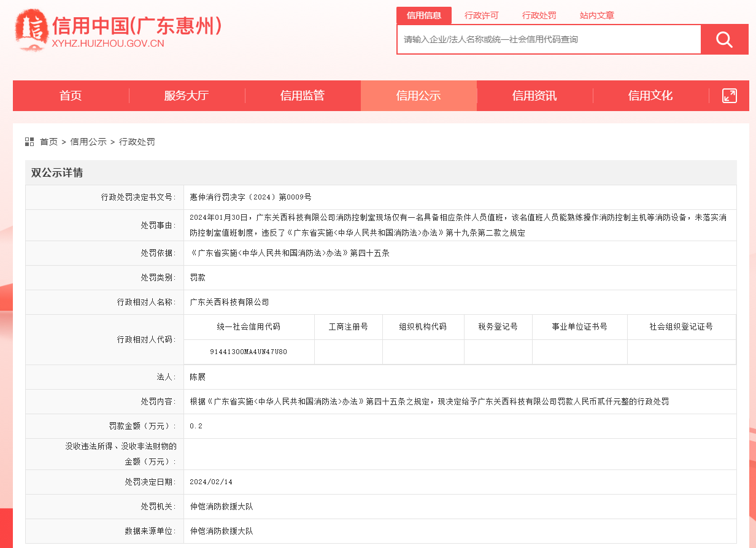The image size is (756, 548).
Task: Click the 统一社会信用代码 column header
Action: [249, 327]
